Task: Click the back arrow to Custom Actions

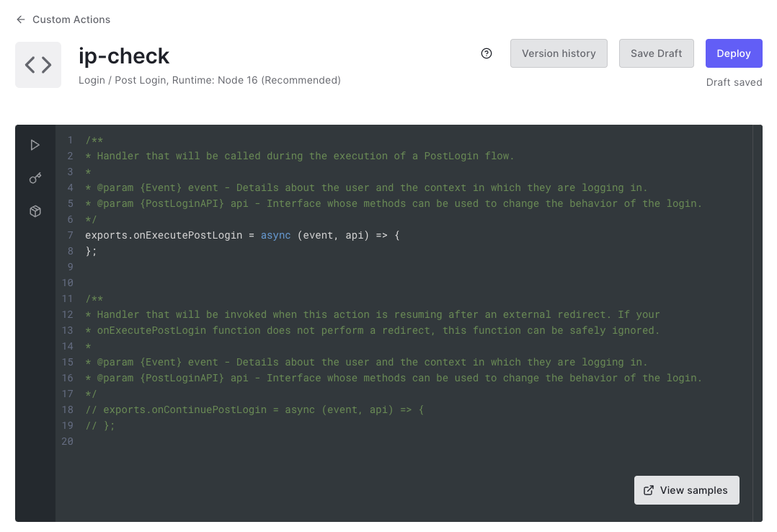Action: coord(20,19)
